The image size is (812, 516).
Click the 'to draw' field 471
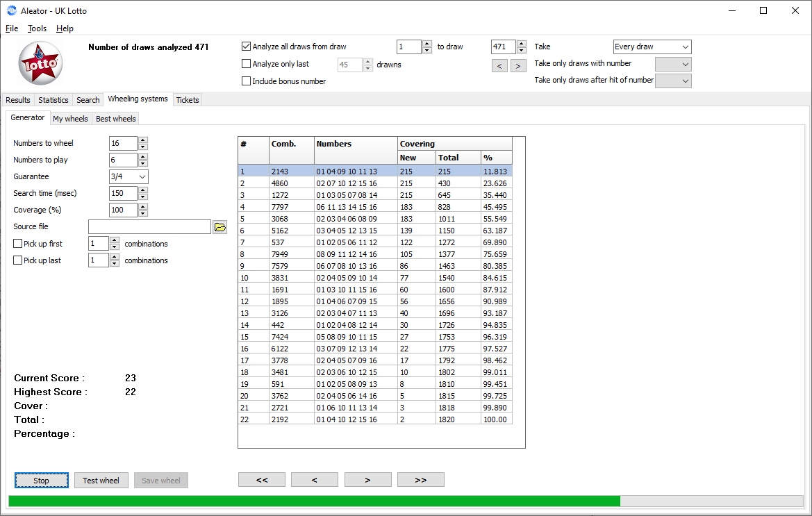504,47
